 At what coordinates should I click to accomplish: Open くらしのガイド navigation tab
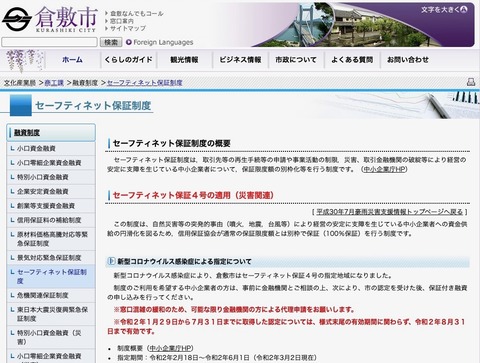128,60
